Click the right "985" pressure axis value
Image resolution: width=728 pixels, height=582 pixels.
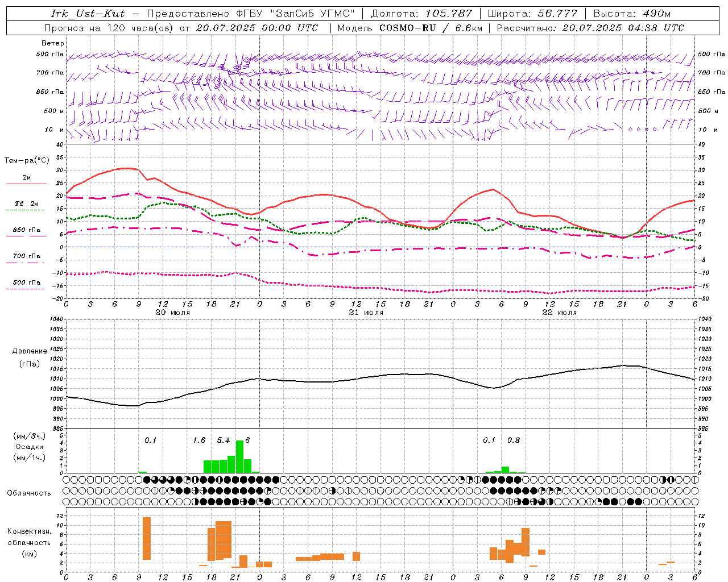[704, 429]
